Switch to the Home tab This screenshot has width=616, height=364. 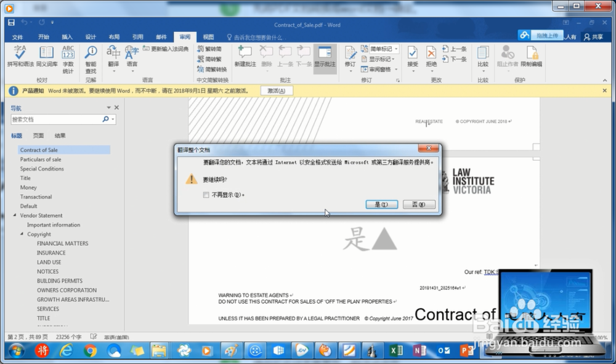coord(44,37)
